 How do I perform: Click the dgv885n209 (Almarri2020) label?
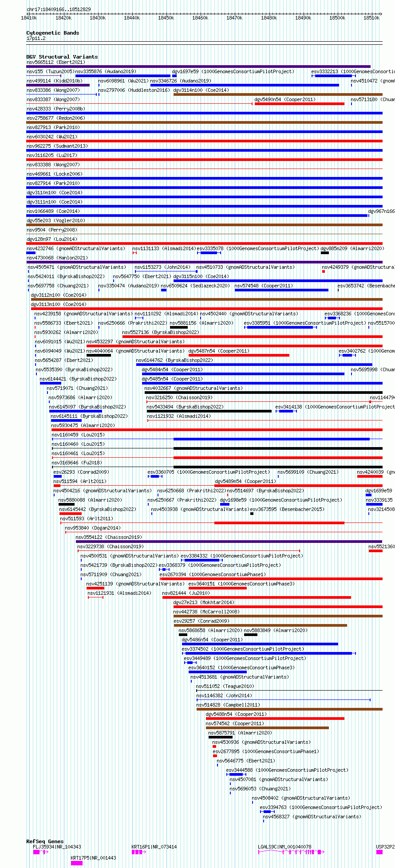pos(352,248)
